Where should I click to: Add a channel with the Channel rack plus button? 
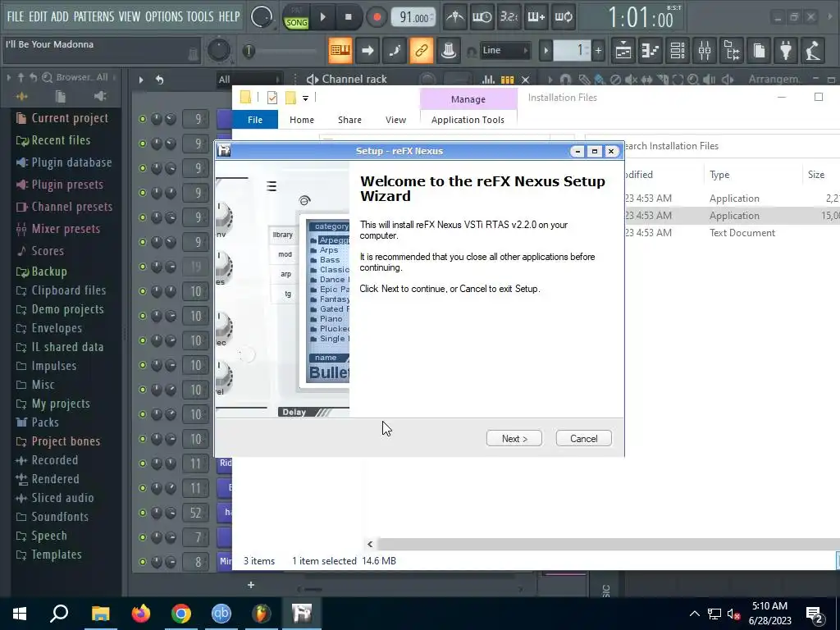251,585
